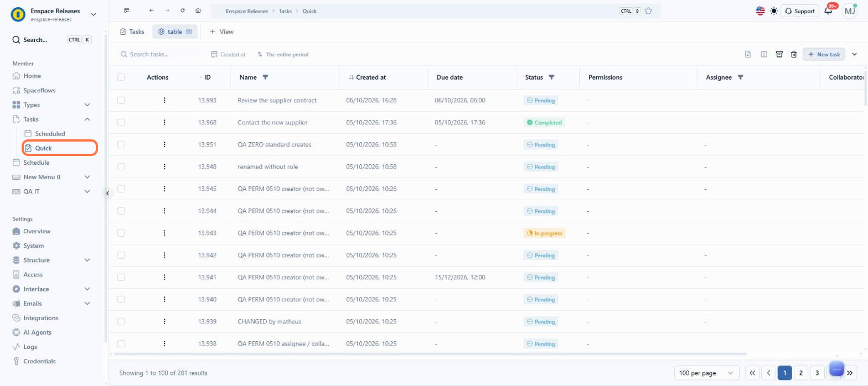Collapse the Tasks sidebar section
Image resolution: width=868 pixels, height=386 pixels.
tap(87, 119)
